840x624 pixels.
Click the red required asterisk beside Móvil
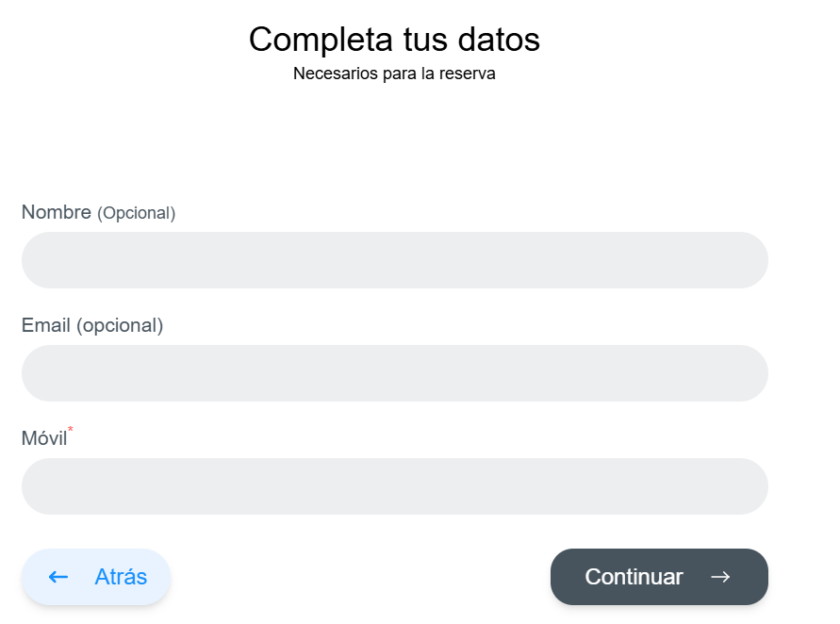click(71, 432)
